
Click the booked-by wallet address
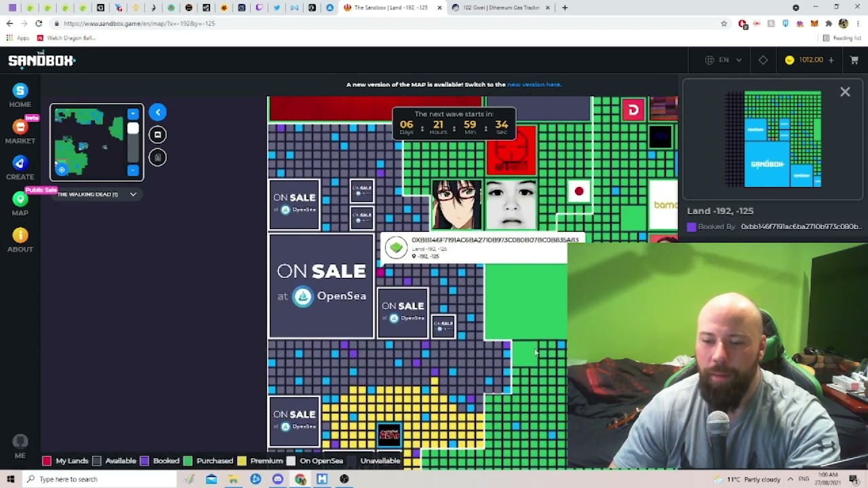tap(802, 226)
